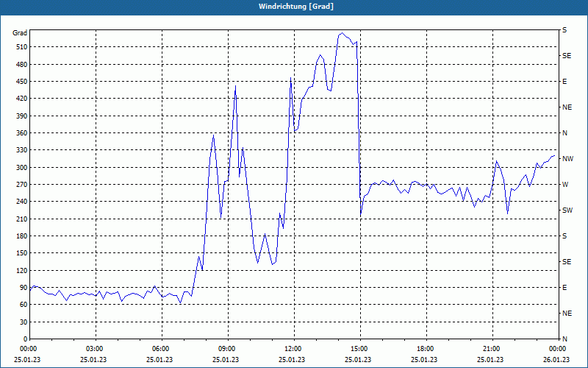This screenshot has height=368, width=588.
Task: Choose the 300 tick label on the Grad axis
Action: [21, 168]
